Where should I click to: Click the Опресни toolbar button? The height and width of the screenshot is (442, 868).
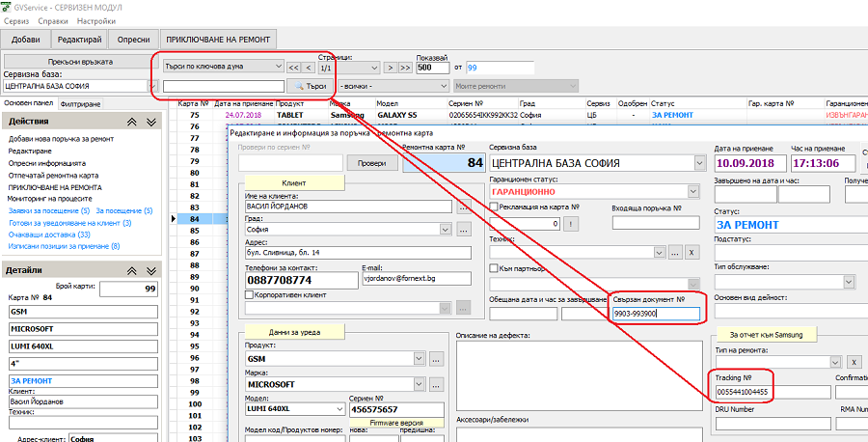click(133, 40)
